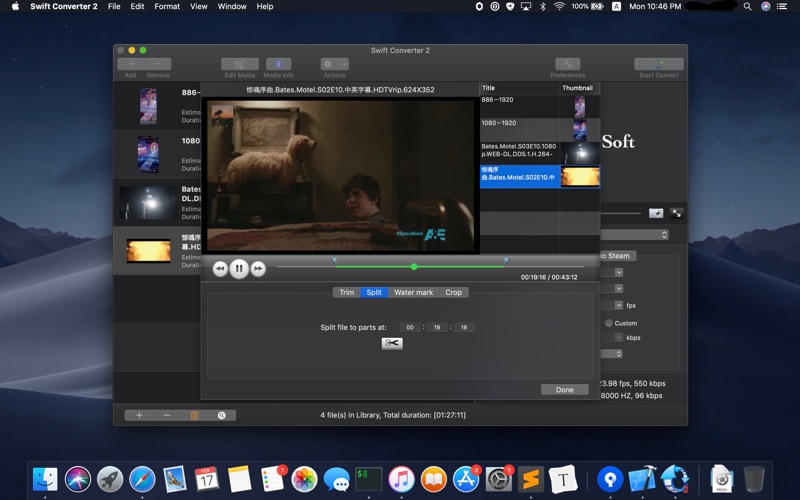Open the Actions gear dropdown
The image size is (800, 500).
pos(334,64)
